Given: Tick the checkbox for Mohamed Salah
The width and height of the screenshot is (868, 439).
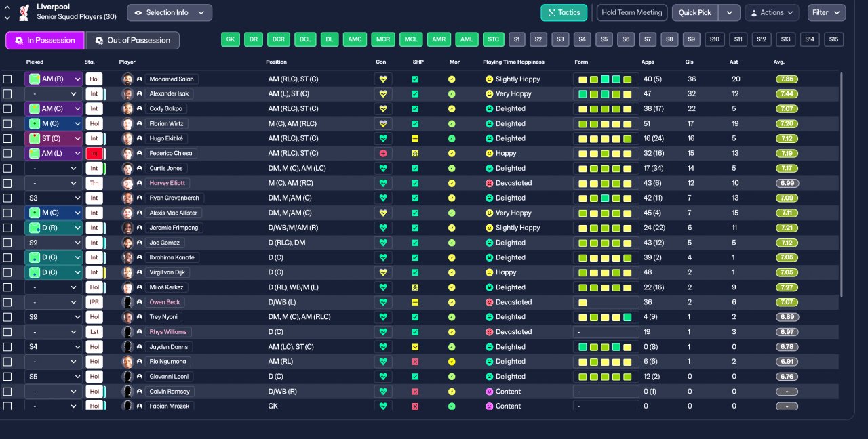Looking at the screenshot, I should 7,79.
